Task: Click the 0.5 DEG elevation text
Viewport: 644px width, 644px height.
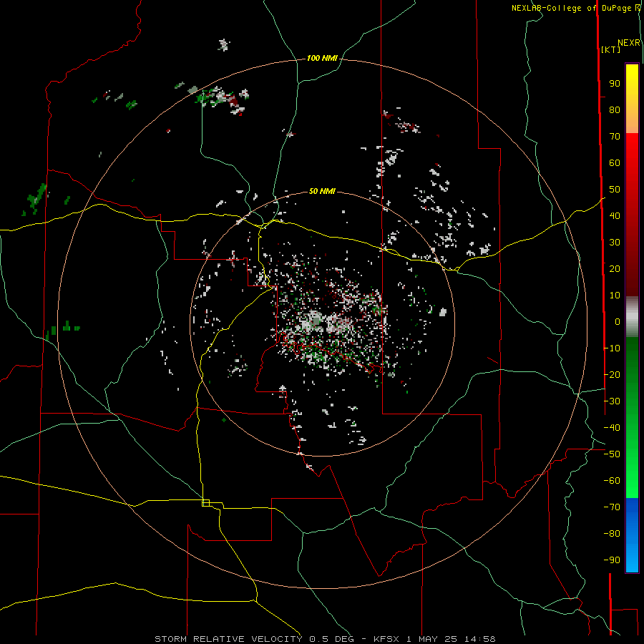Action: pyautogui.click(x=331, y=639)
